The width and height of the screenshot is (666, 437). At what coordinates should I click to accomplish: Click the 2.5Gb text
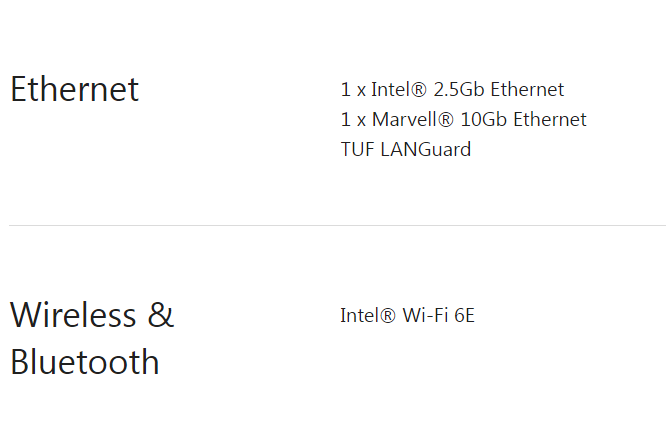tap(459, 89)
